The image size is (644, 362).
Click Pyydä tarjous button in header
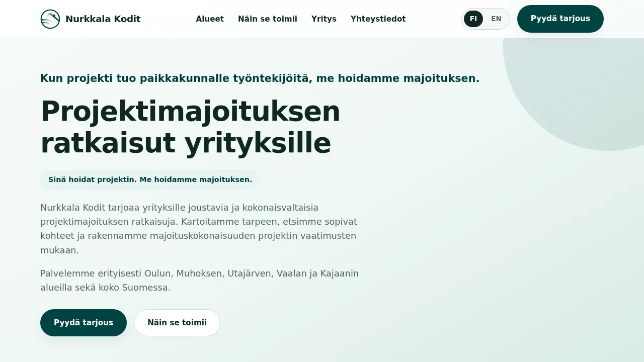(560, 19)
